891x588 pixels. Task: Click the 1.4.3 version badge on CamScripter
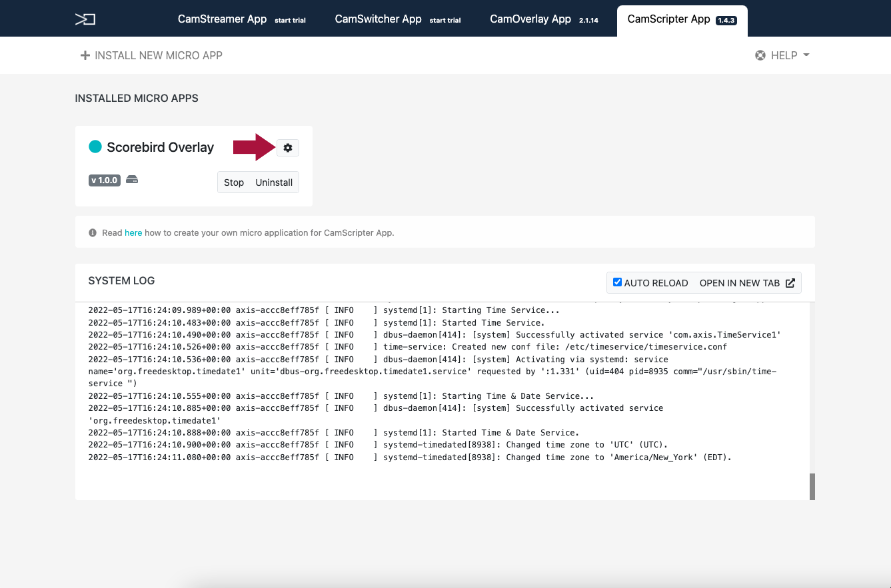click(x=726, y=21)
